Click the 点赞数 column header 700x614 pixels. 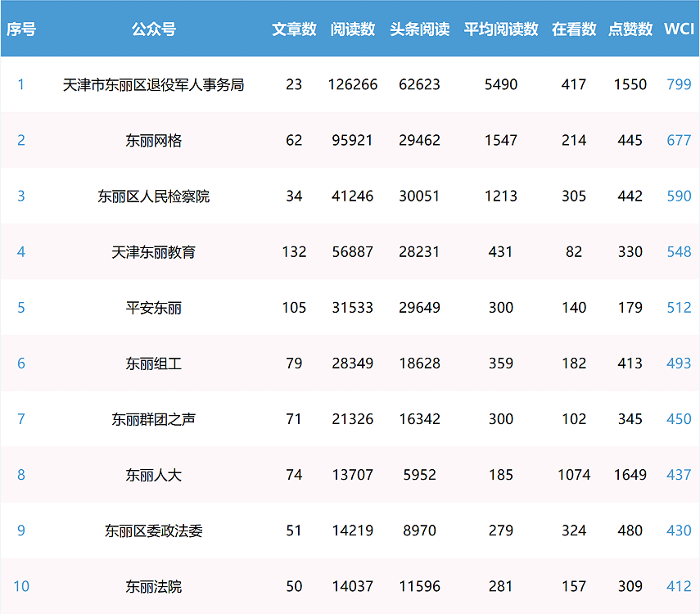tap(630, 29)
